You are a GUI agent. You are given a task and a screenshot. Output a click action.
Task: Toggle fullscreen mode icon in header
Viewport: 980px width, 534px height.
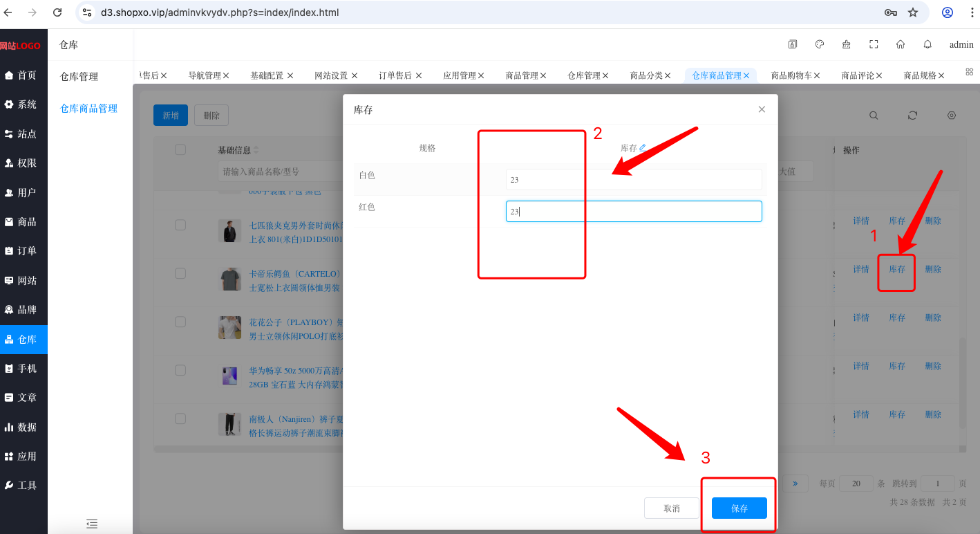874,44
